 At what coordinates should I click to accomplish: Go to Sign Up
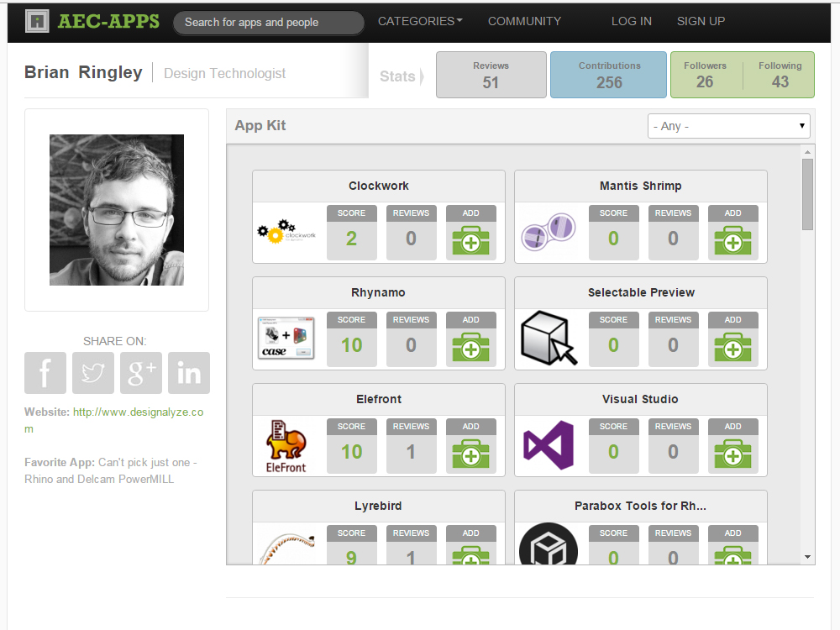(x=701, y=22)
